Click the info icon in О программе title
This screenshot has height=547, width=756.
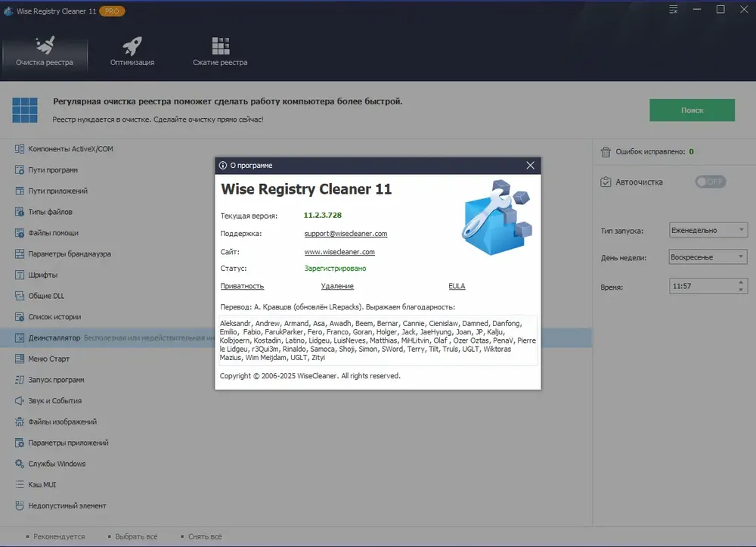(223, 166)
